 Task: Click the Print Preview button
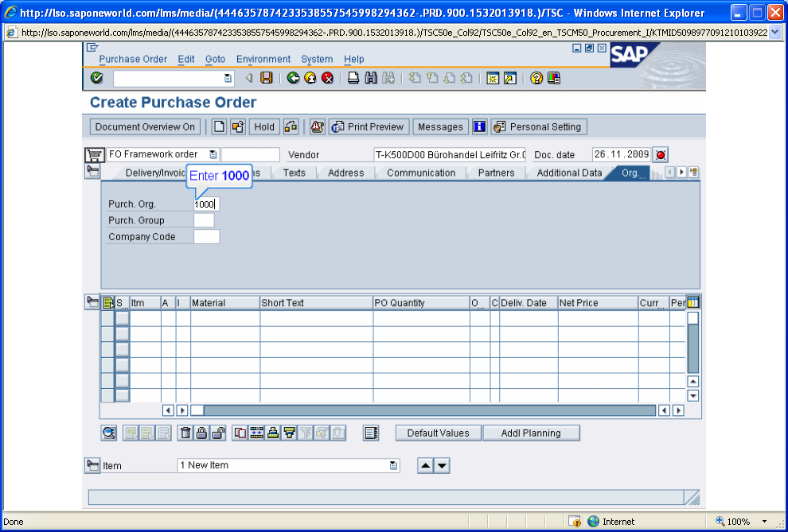(x=369, y=127)
